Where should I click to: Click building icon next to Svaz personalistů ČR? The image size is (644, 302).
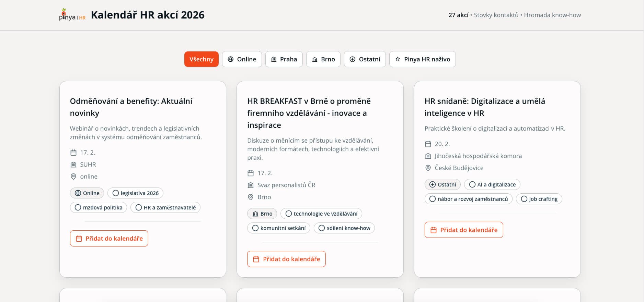pos(251,185)
